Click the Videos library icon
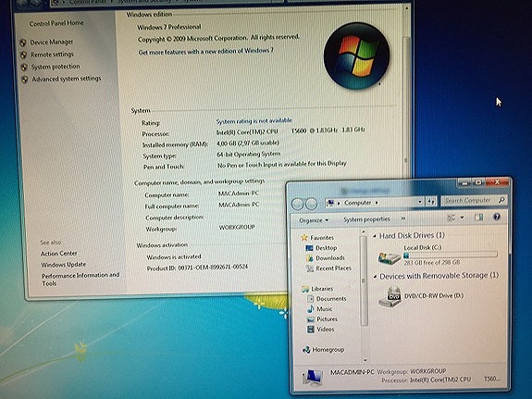Image resolution: width=532 pixels, height=399 pixels. click(311, 330)
